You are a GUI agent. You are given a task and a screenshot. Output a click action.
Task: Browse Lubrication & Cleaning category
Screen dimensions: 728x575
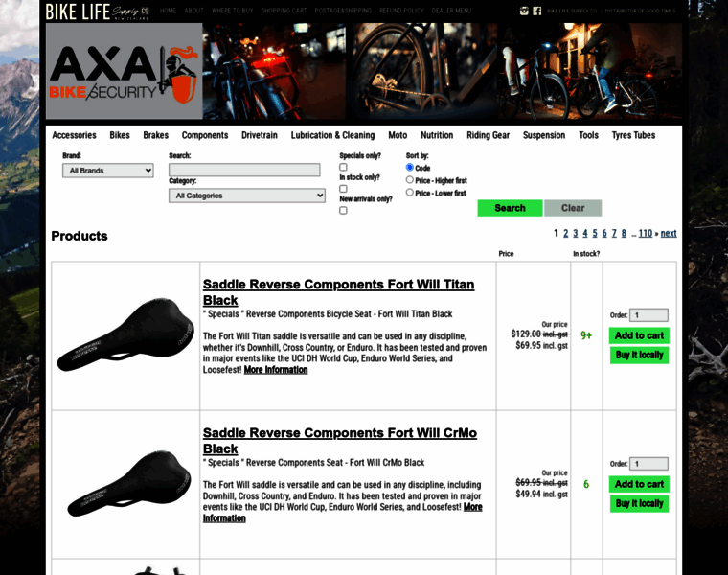click(333, 135)
